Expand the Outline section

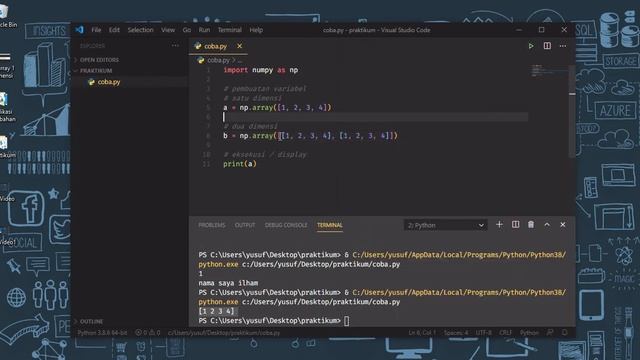(91, 322)
